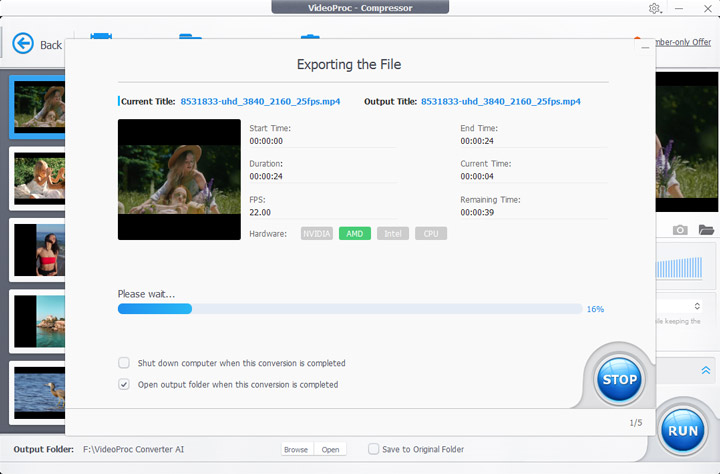Select AMD hardware badge
This screenshot has width=720, height=474.
coord(354,234)
